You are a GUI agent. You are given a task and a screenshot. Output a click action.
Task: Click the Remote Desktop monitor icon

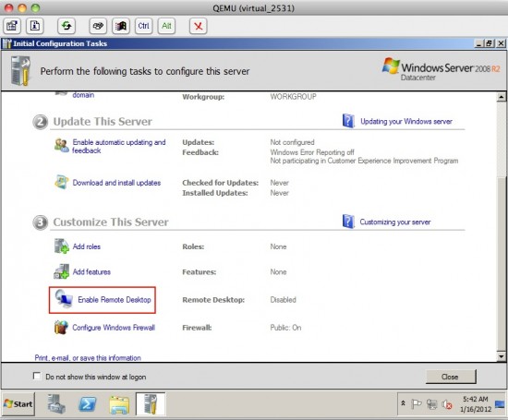pos(64,299)
